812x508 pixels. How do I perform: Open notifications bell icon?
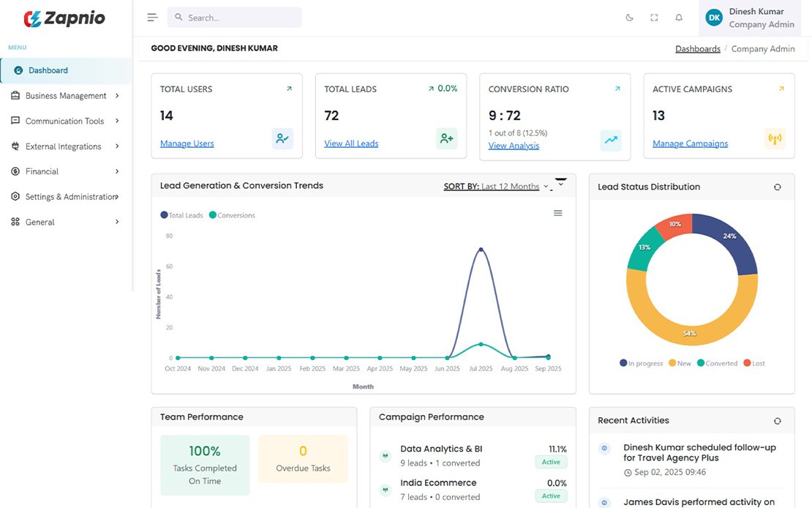(679, 18)
